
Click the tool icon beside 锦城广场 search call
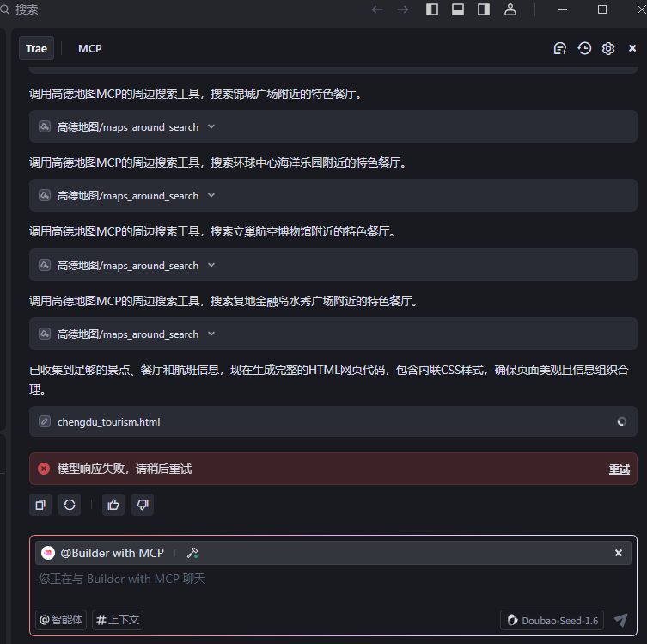pos(45,126)
